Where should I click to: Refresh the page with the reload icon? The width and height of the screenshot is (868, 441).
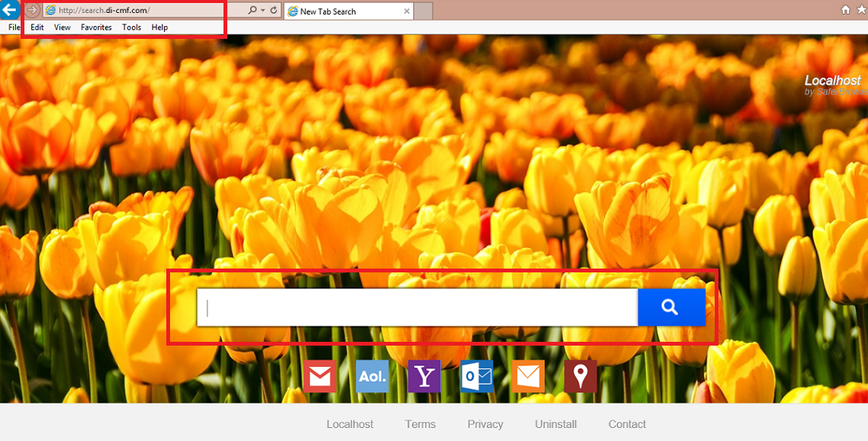coord(274,10)
